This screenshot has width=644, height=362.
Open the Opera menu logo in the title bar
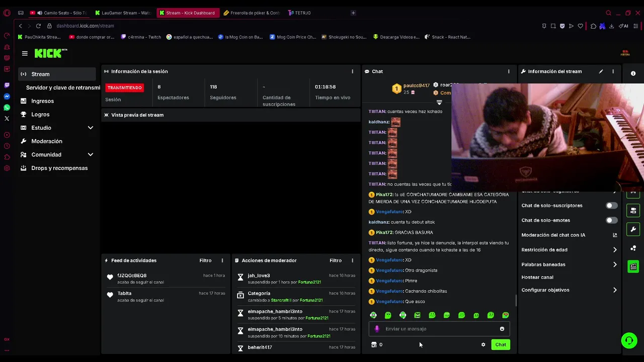click(x=7, y=13)
